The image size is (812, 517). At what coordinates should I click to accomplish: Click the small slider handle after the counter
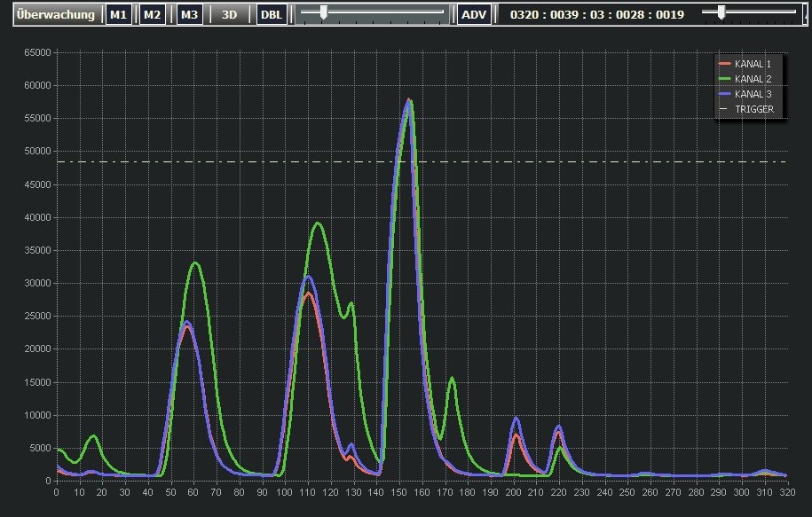(721, 12)
